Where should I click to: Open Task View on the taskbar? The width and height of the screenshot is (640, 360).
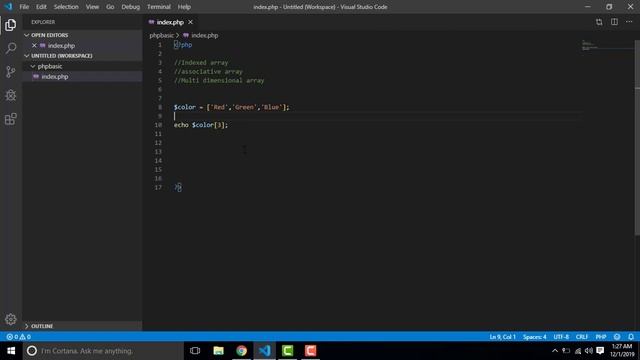click(195, 351)
